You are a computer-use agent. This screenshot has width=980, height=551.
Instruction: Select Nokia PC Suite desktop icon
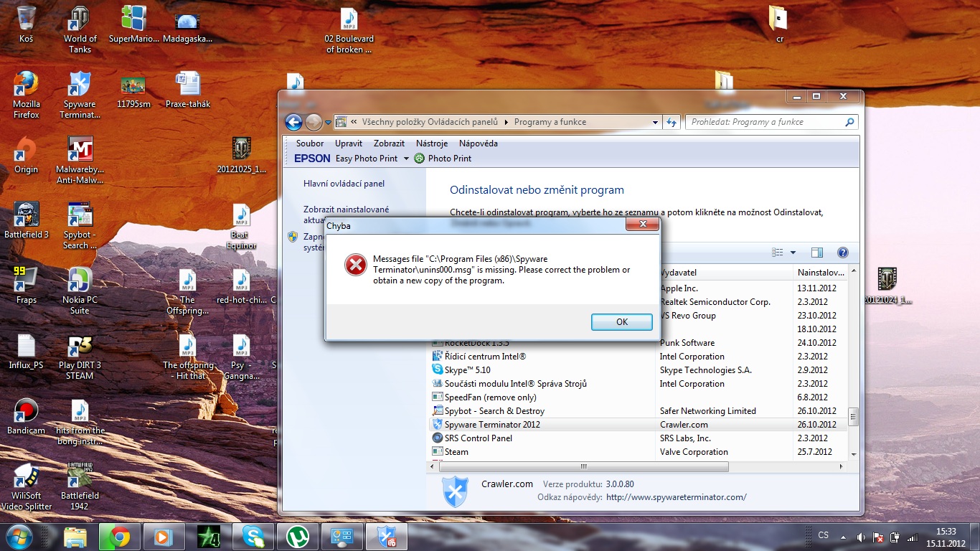[x=80, y=291]
